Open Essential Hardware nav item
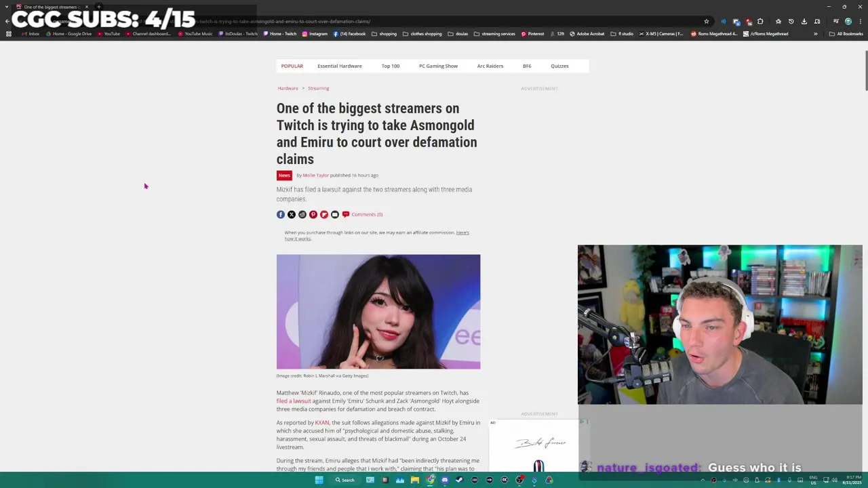Viewport: 868px width, 488px height. coord(340,66)
